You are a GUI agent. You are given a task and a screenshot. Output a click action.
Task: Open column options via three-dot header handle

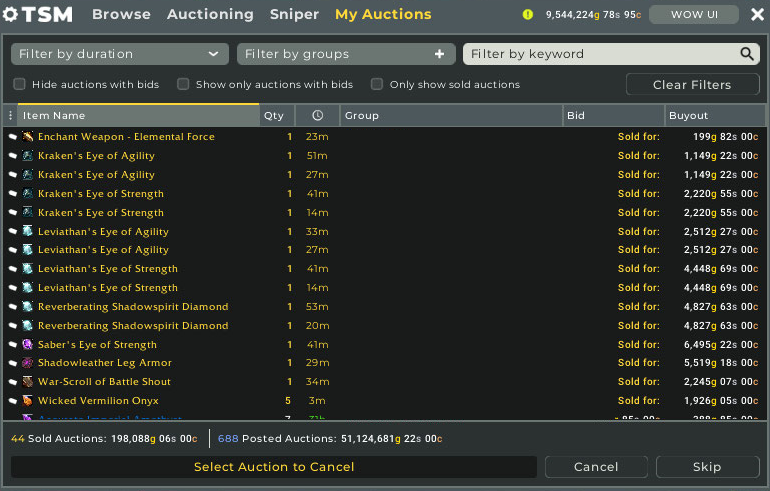[10, 116]
